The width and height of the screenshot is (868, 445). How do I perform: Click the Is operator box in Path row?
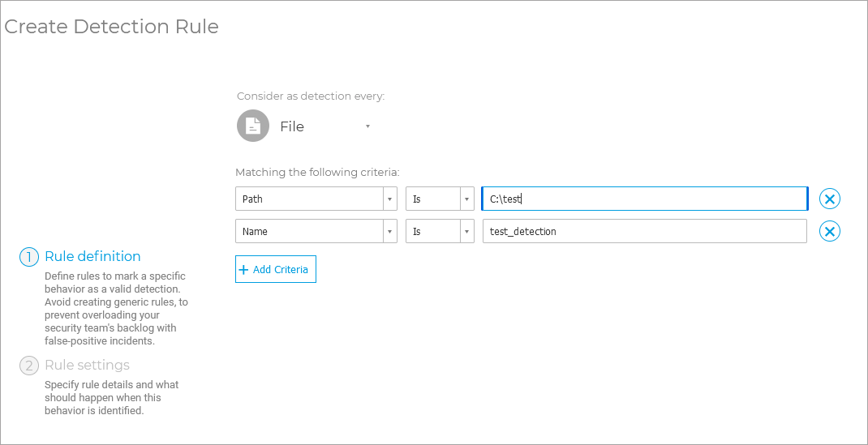(x=432, y=199)
